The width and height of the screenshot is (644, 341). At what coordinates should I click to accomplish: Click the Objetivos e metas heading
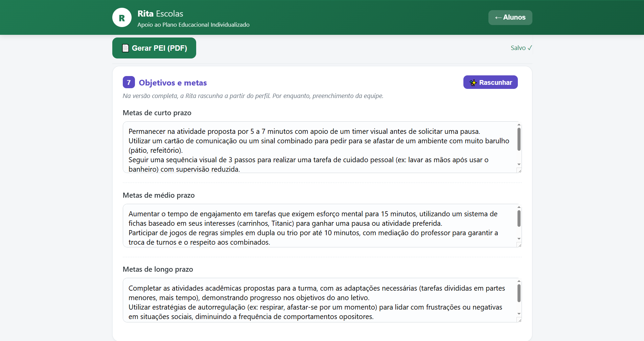(173, 82)
